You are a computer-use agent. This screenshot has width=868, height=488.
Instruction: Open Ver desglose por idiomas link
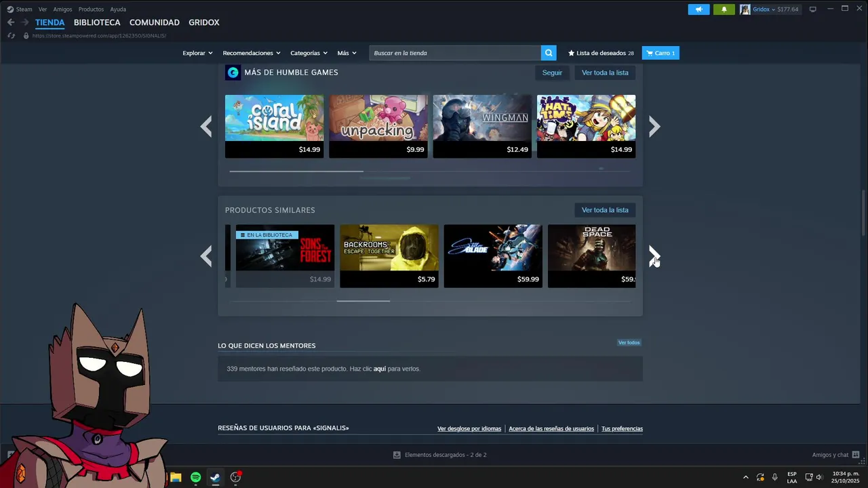pyautogui.click(x=469, y=428)
